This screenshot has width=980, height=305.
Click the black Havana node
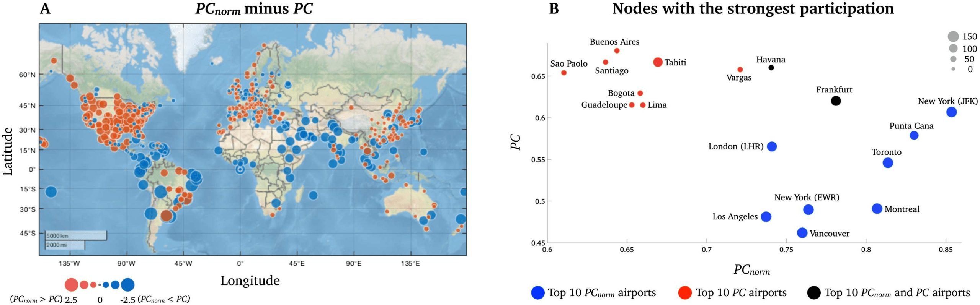click(771, 68)
